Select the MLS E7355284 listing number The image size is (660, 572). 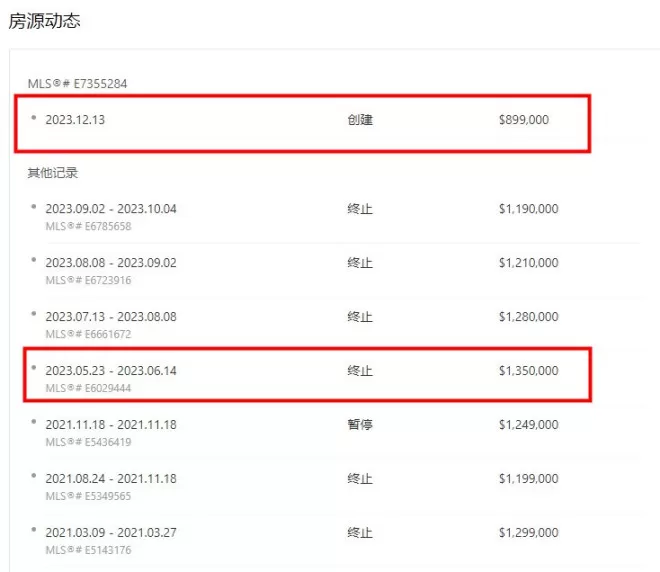77,83
